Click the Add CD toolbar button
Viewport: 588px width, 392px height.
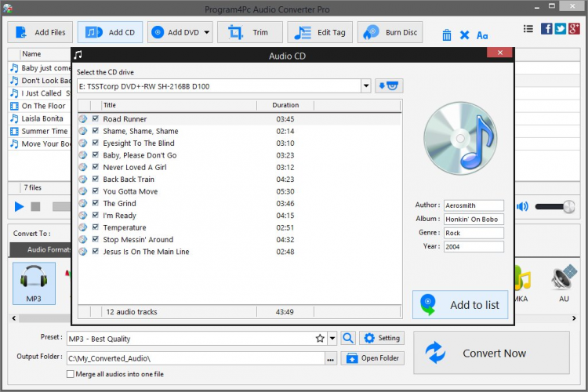(110, 32)
